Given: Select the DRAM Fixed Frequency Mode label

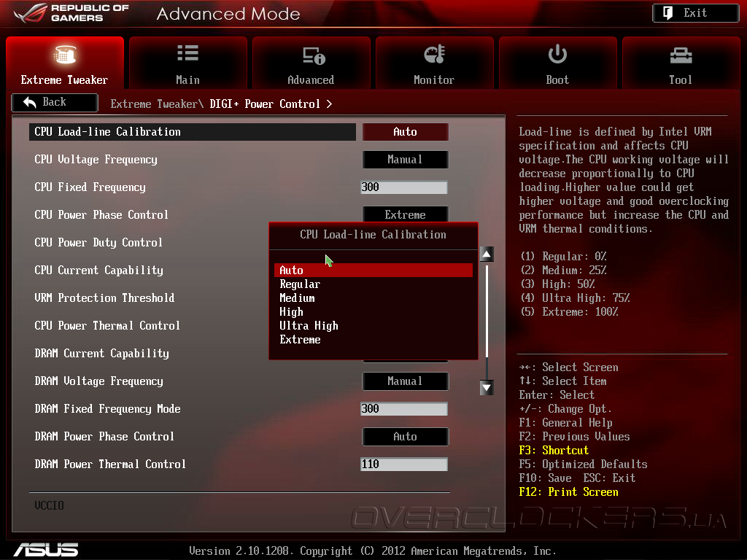Looking at the screenshot, I should 107,408.
